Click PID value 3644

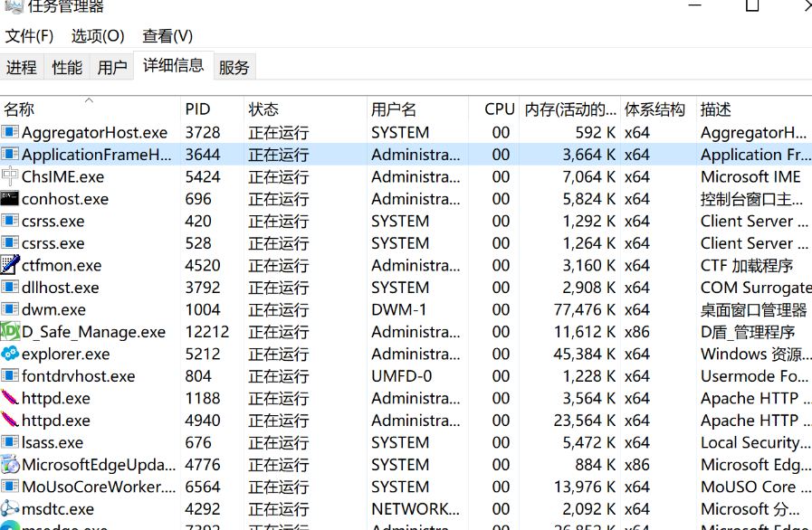click(203, 155)
